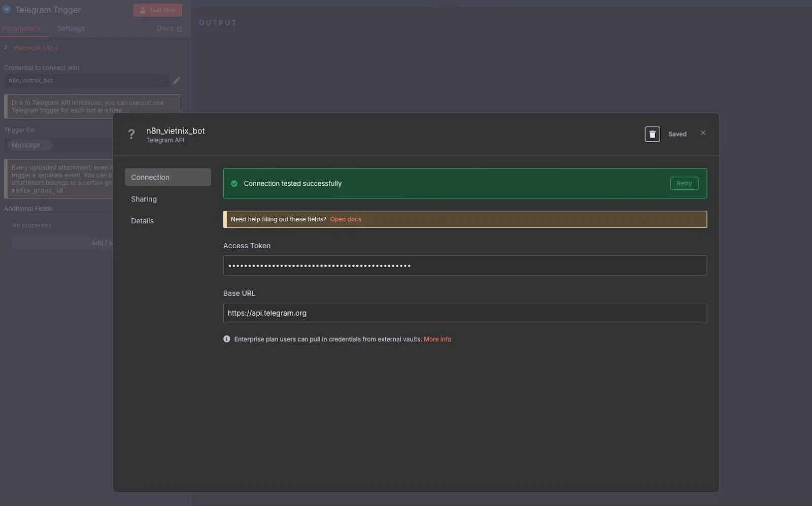Edit credential using the pencil icon
Image resolution: width=812 pixels, height=506 pixels.
point(177,81)
